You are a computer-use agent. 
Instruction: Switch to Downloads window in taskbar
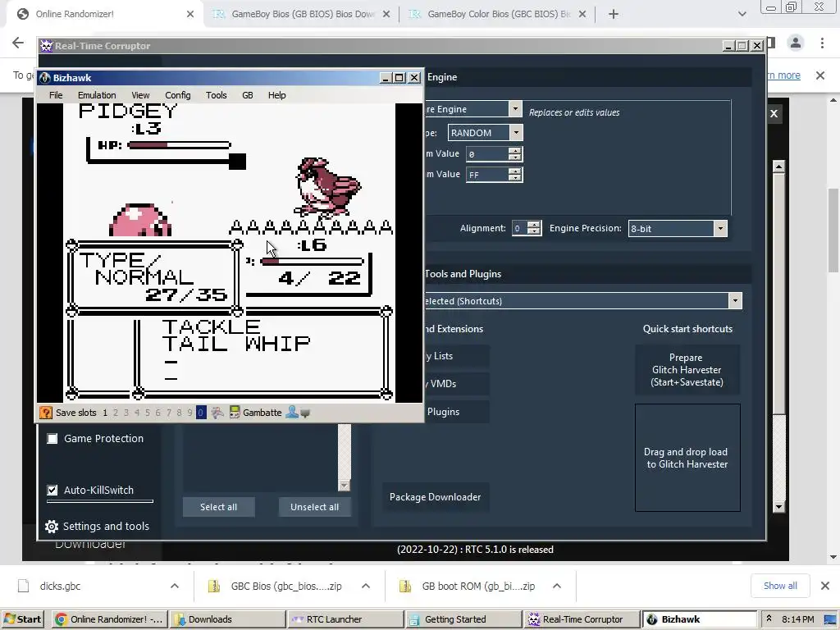point(227,619)
